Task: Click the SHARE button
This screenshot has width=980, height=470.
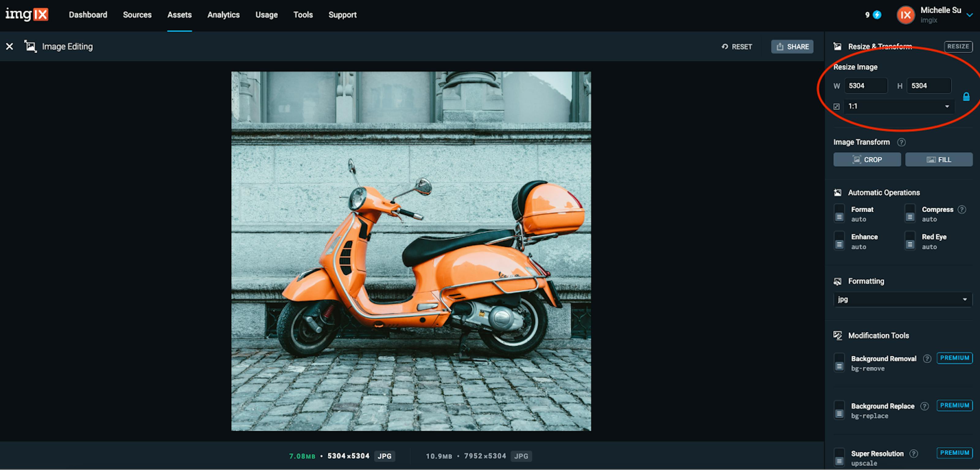Action: pos(793,47)
